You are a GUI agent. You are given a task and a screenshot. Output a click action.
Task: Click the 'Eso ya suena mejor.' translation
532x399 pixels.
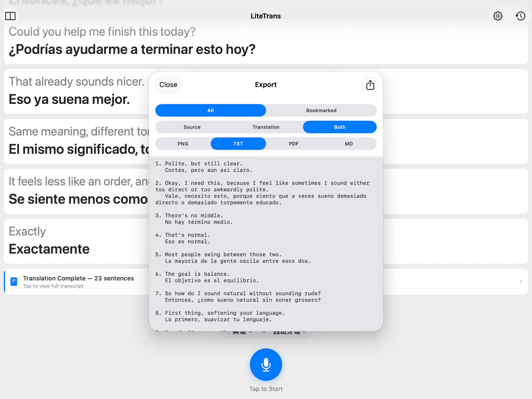click(69, 99)
